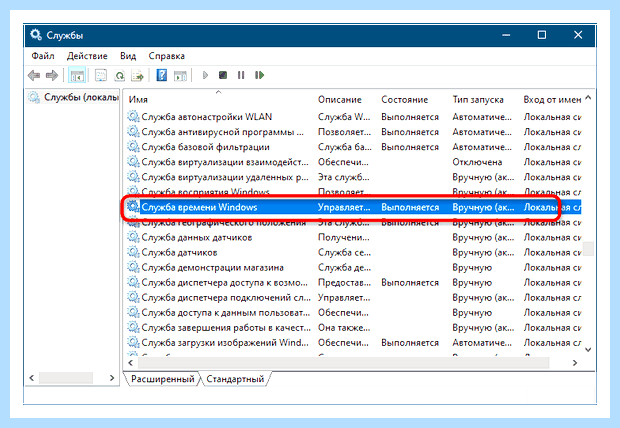Image resolution: width=620 pixels, height=428 pixels.
Task: Click tree pane scroll left arrow
Action: (x=32, y=378)
